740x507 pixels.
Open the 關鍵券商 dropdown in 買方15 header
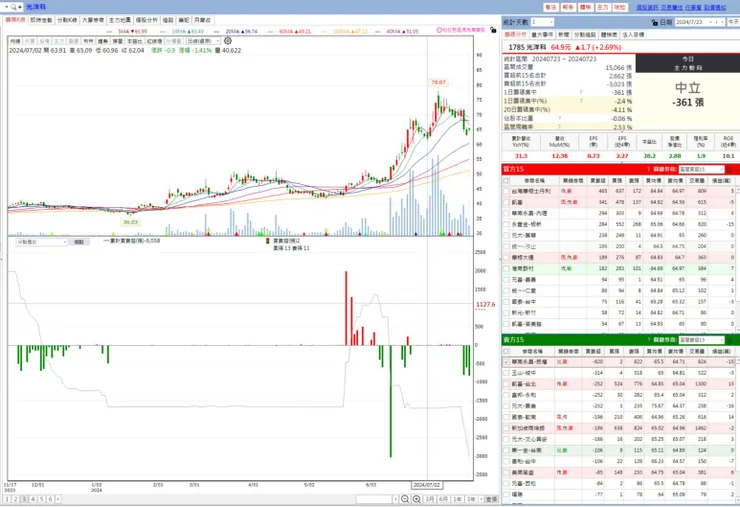pos(722,169)
